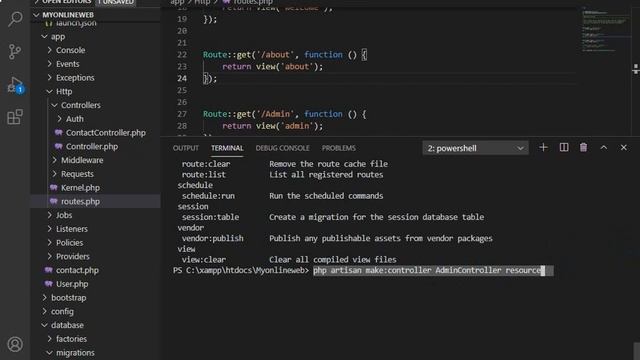Viewport: 640px width, 360px height.
Task: Close the terminal panel
Action: 624,148
